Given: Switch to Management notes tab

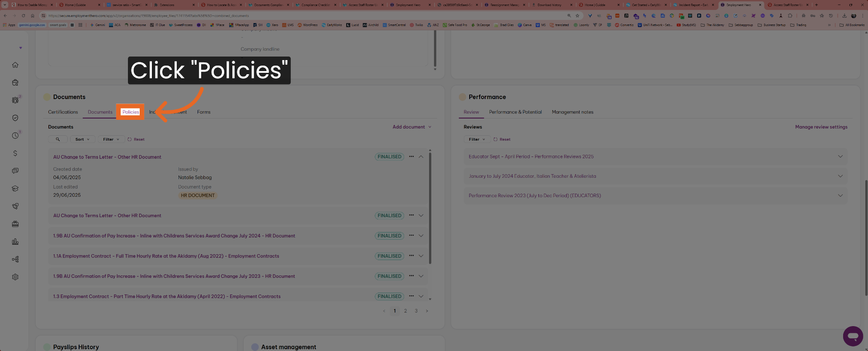Looking at the screenshot, I should coord(572,112).
